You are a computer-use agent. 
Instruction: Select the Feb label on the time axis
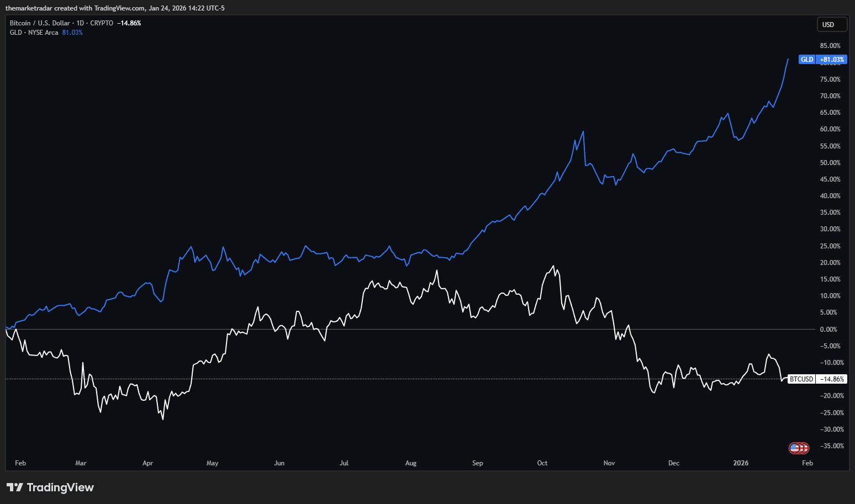coord(20,463)
